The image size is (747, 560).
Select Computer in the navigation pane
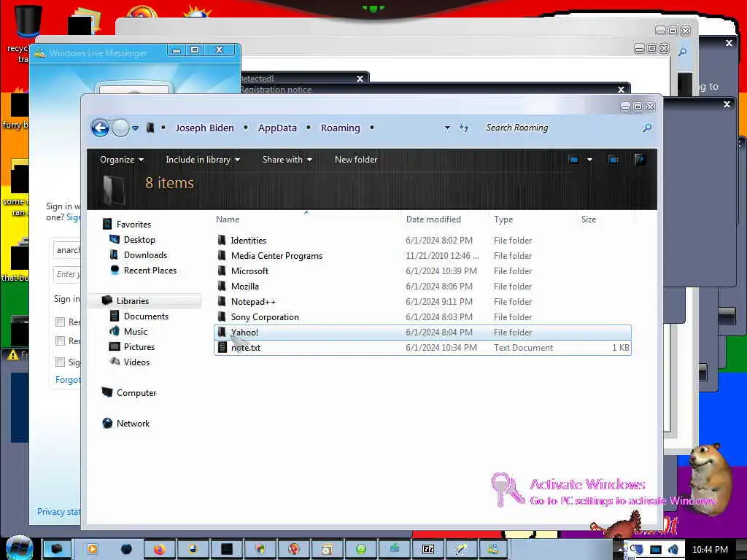136,393
